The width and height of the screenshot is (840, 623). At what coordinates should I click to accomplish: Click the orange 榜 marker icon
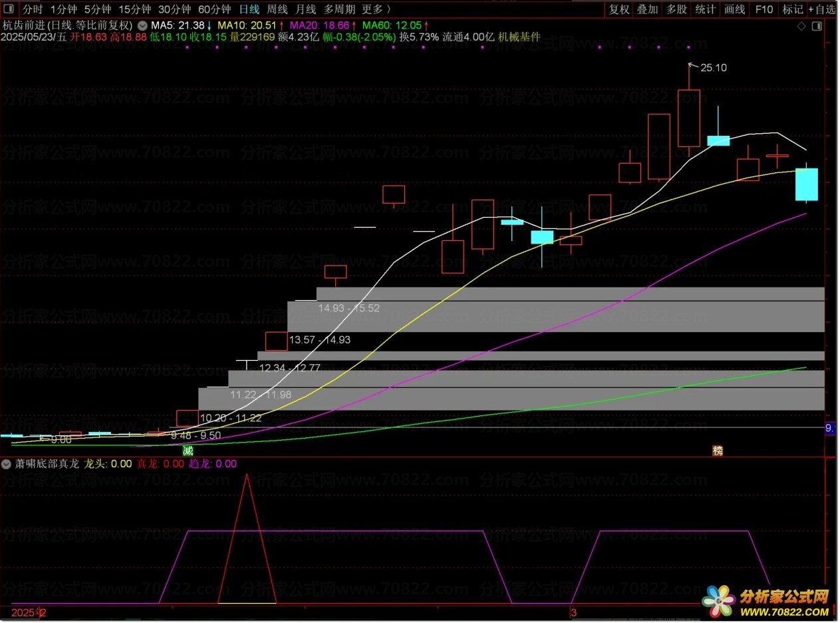[x=718, y=451]
